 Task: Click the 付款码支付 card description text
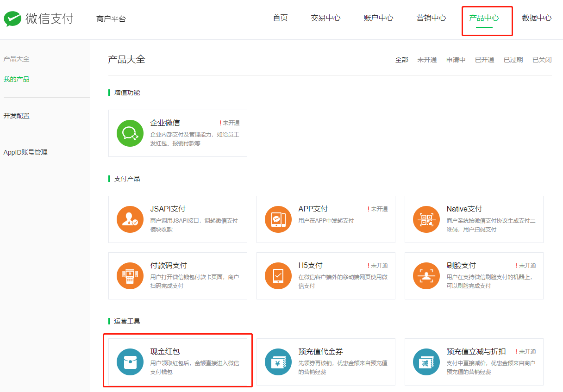(x=194, y=281)
